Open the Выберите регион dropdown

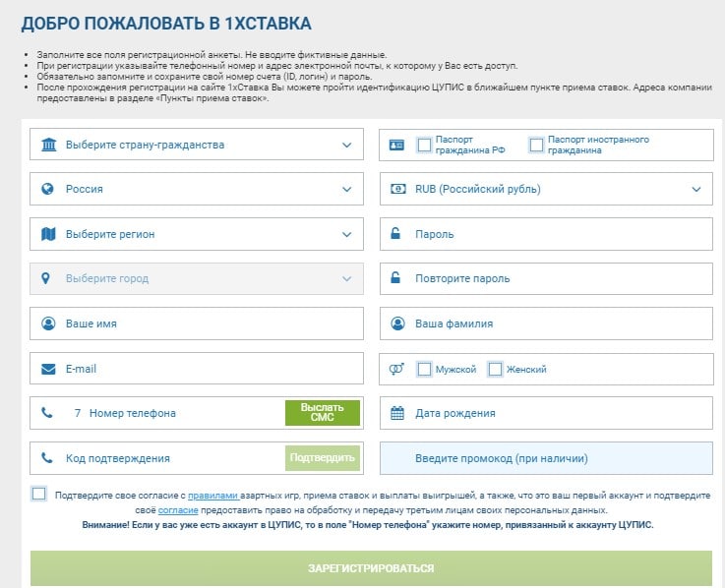(197, 234)
